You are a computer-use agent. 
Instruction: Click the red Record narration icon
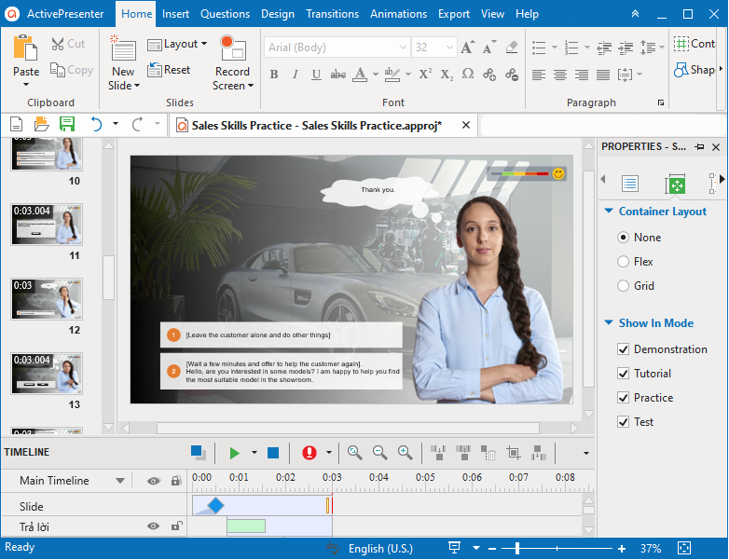click(x=309, y=453)
